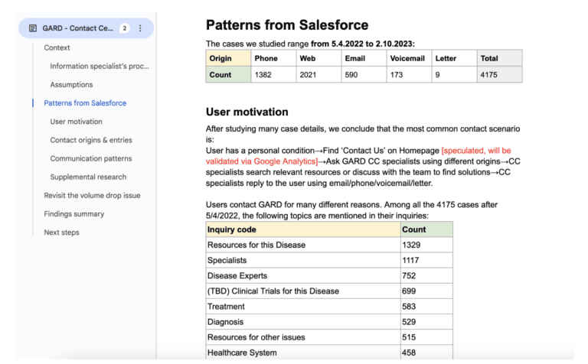This screenshot has width=588, height=364.
Task: Click the cell with value 1382
Action: [x=274, y=74]
